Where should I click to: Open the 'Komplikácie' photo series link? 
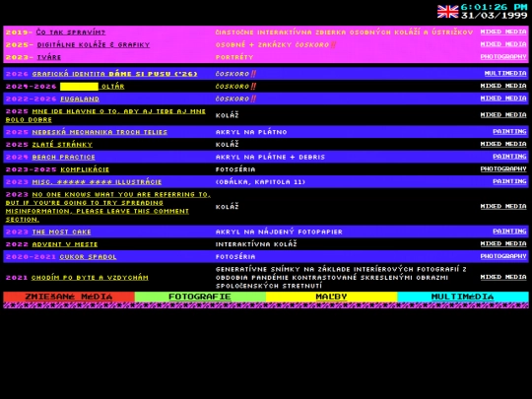pyautogui.click(x=85, y=169)
